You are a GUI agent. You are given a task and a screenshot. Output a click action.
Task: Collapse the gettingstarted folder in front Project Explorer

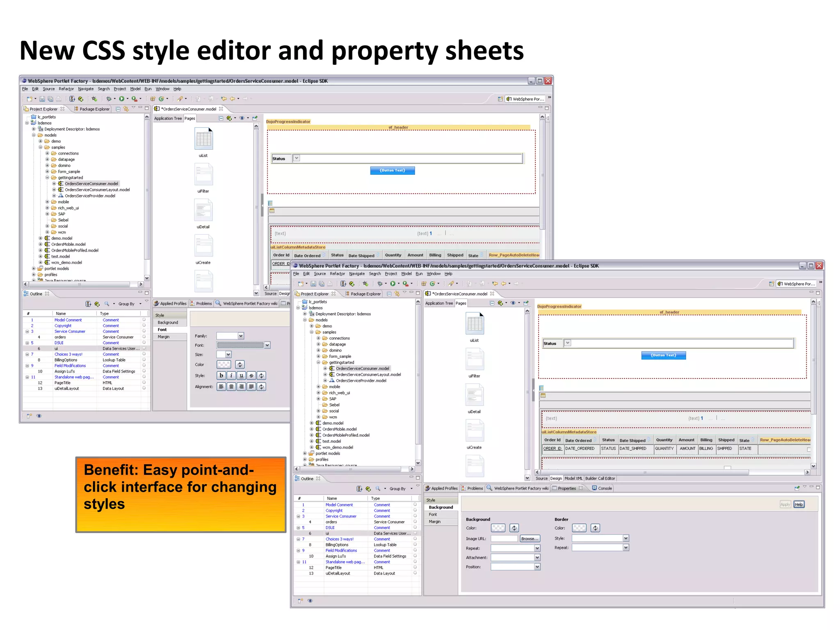318,363
